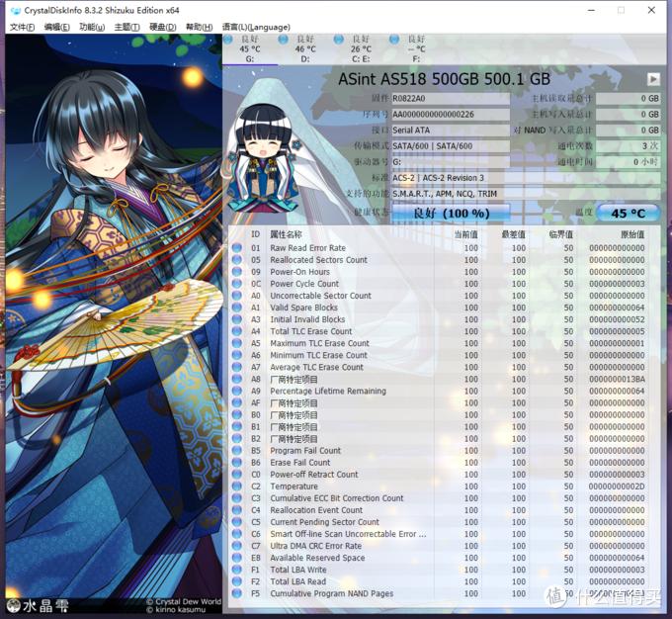Click the ID column header
This screenshot has height=619, width=672.
(x=255, y=234)
